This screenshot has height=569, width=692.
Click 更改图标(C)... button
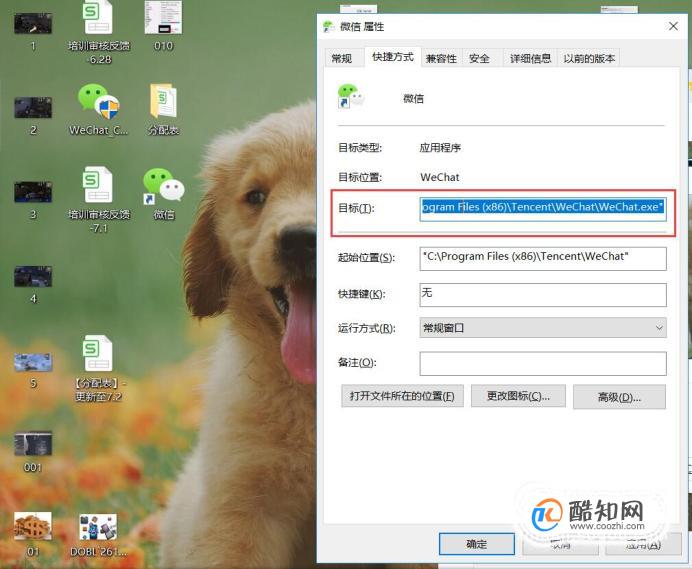[x=518, y=396]
